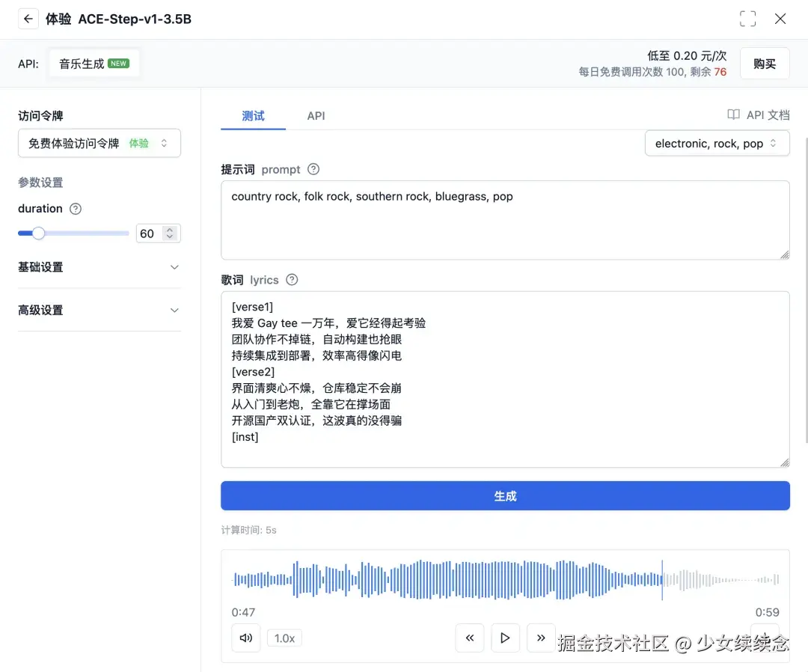This screenshot has width=808, height=672.
Task: Open the prompt help question icon
Action: (x=313, y=169)
